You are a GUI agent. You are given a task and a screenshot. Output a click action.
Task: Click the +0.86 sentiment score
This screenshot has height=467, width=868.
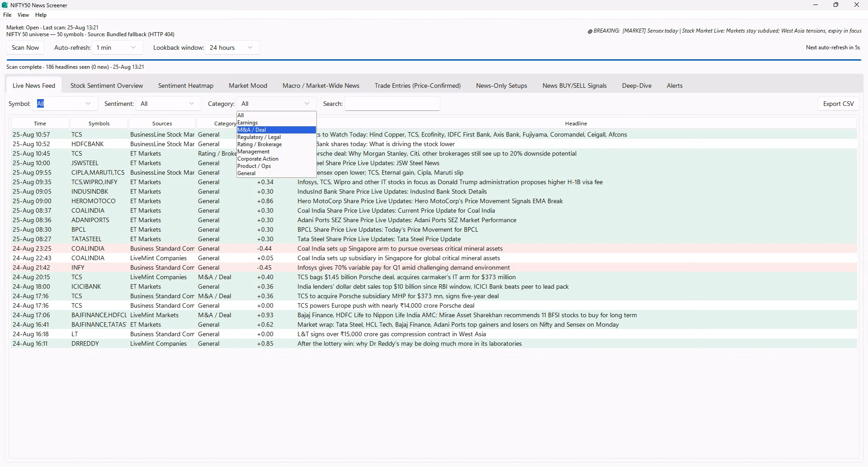point(265,201)
